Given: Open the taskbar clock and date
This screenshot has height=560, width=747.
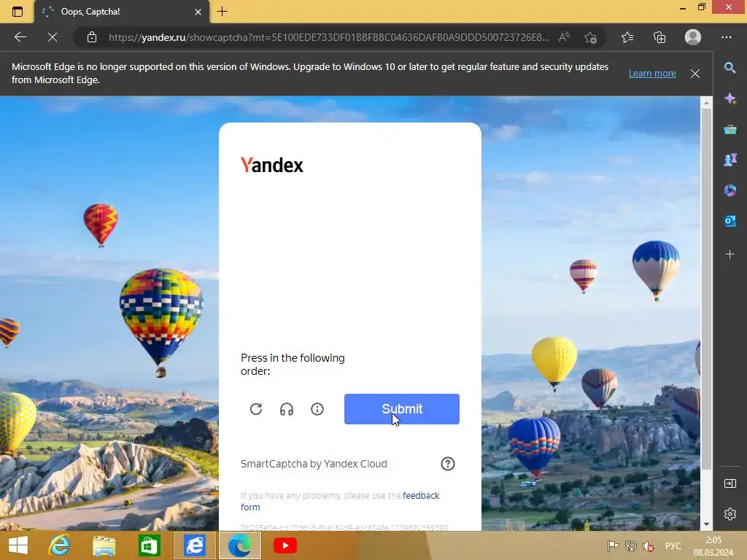Looking at the screenshot, I should [713, 546].
